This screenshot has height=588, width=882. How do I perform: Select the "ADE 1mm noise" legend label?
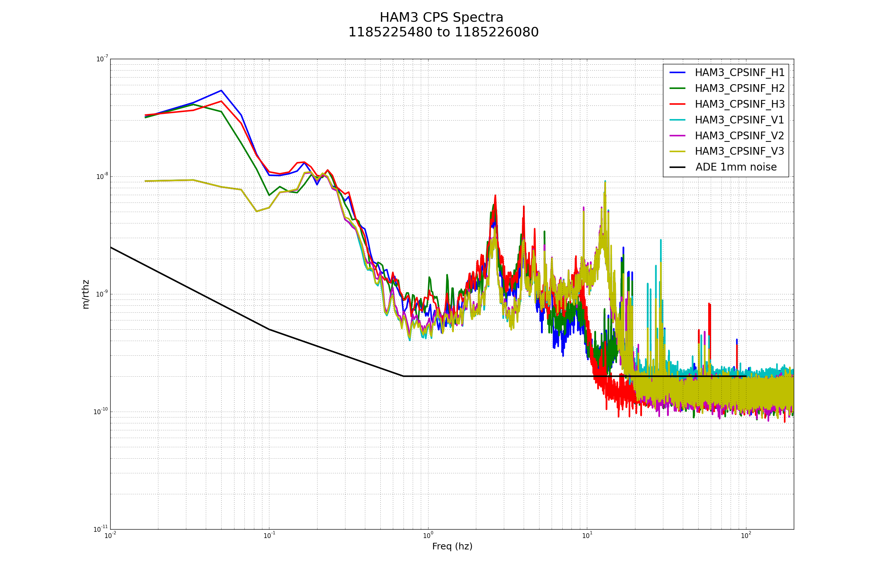(x=736, y=167)
